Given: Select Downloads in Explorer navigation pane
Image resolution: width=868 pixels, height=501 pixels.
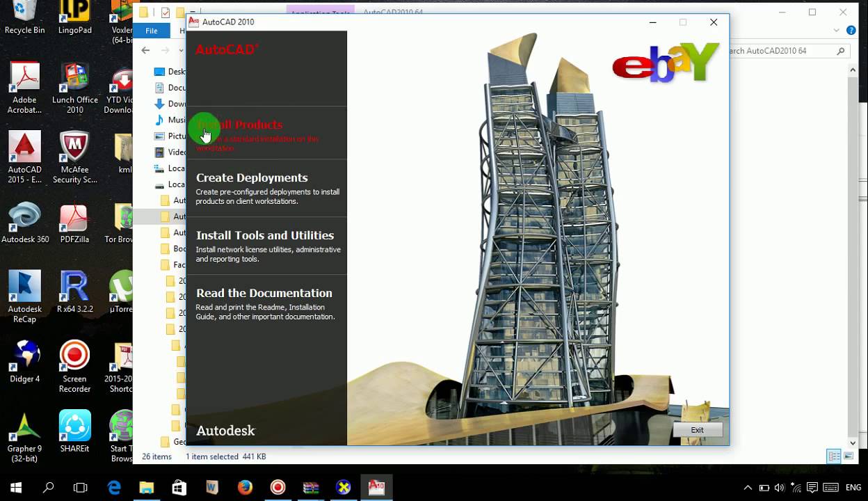Looking at the screenshot, I should point(169,104).
